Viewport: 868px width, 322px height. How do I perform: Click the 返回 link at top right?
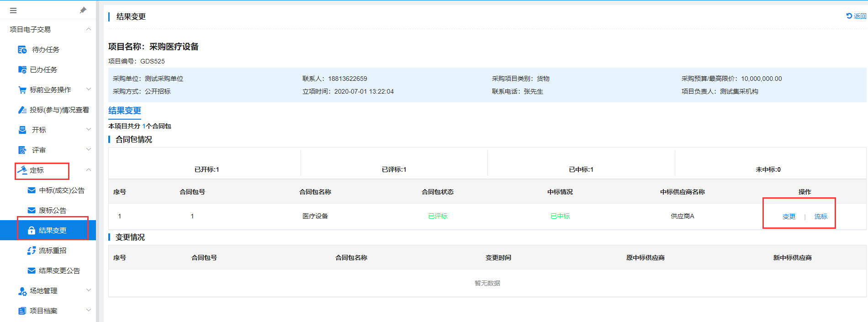(856, 16)
